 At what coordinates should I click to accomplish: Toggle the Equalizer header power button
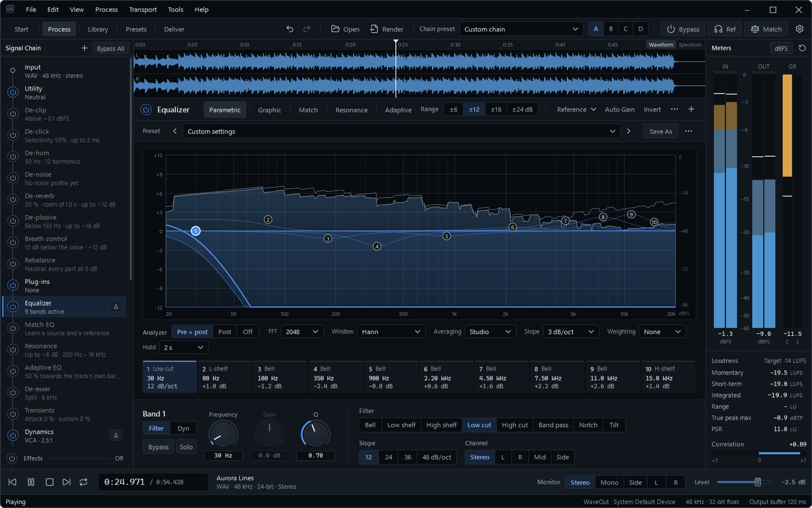pyautogui.click(x=146, y=110)
